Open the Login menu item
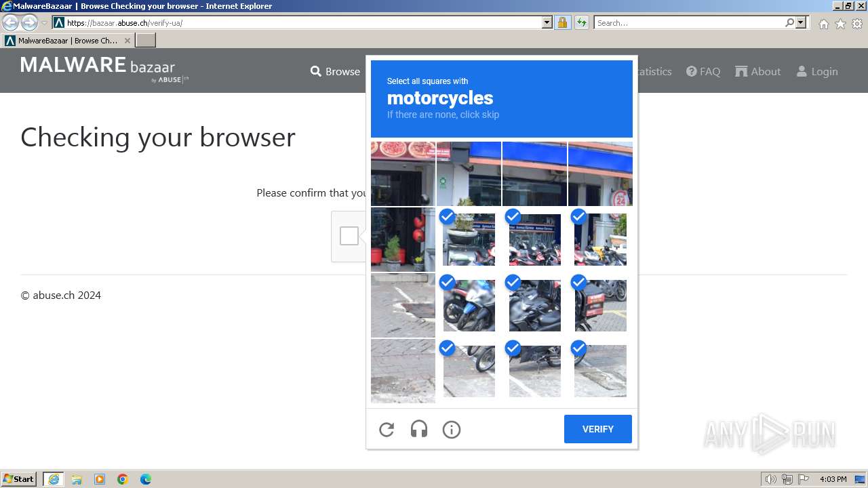Screen dimensions: 868x488 click(x=817, y=71)
